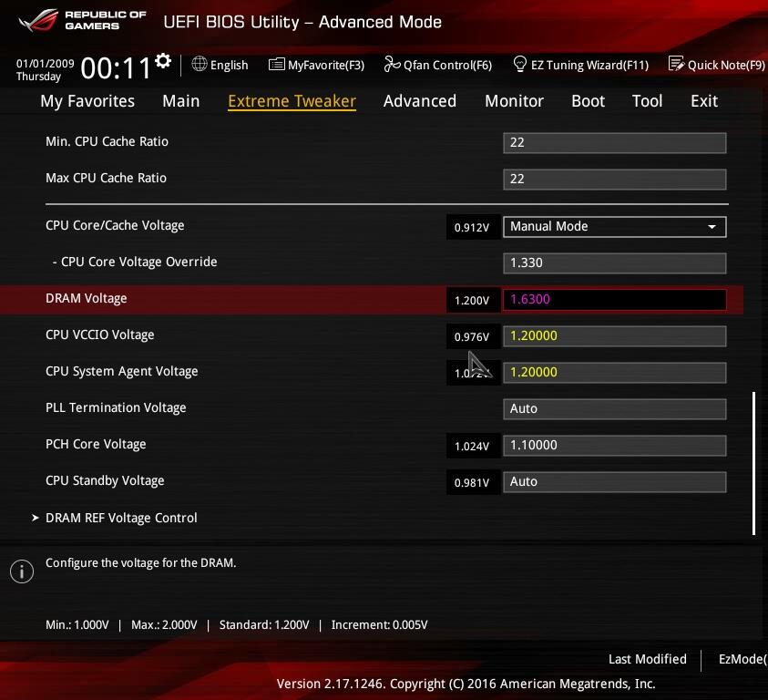Click the 'Increment: 0.005V' text
The height and width of the screenshot is (700, 768).
click(379, 625)
